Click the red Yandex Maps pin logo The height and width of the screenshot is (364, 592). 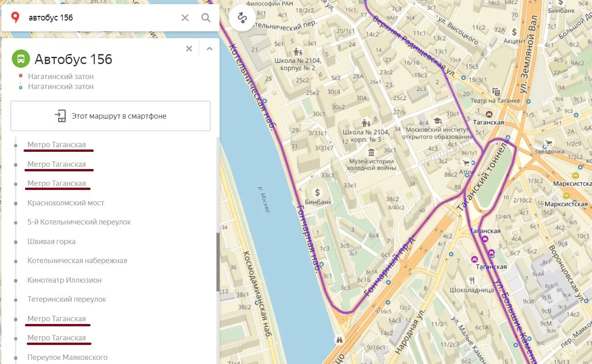tap(15, 18)
